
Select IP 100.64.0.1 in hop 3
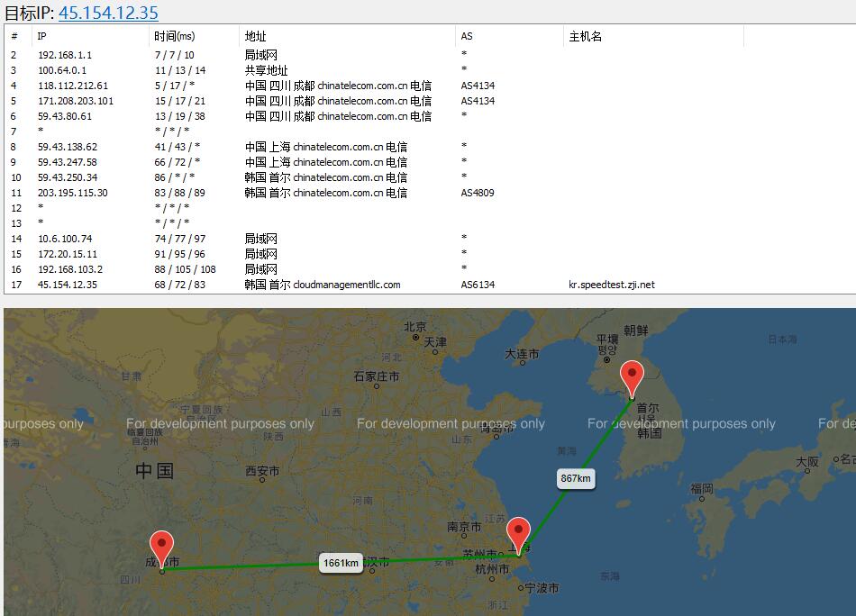(62, 70)
